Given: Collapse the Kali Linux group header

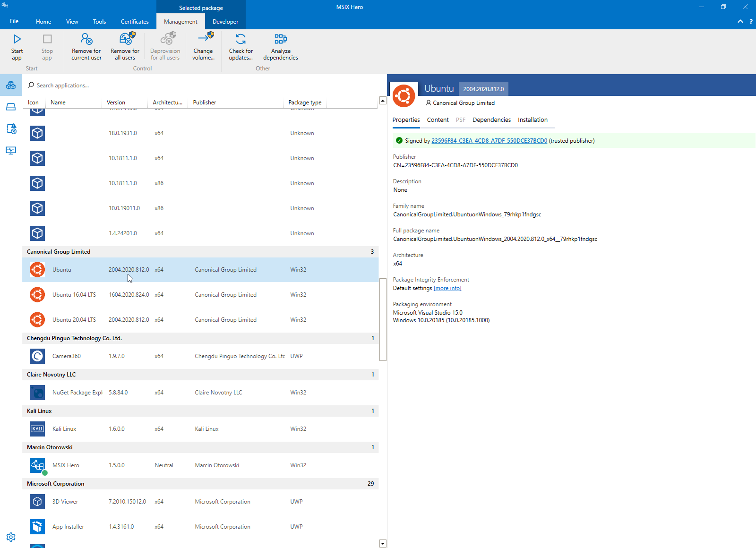Looking at the screenshot, I should (200, 411).
